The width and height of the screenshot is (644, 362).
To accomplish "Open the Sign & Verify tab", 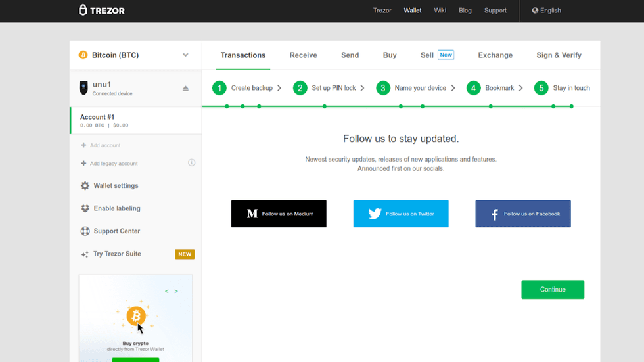I will click(559, 55).
